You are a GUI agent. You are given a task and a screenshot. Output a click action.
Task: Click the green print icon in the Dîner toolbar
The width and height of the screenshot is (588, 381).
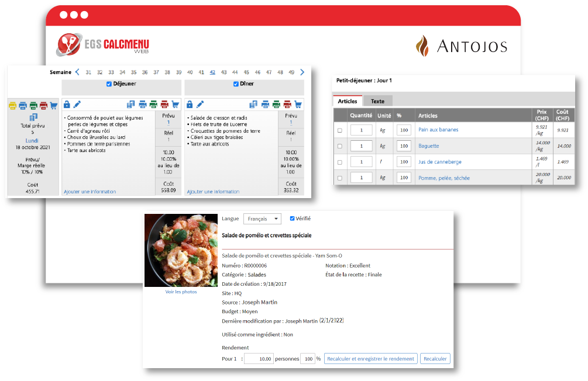pos(276,104)
